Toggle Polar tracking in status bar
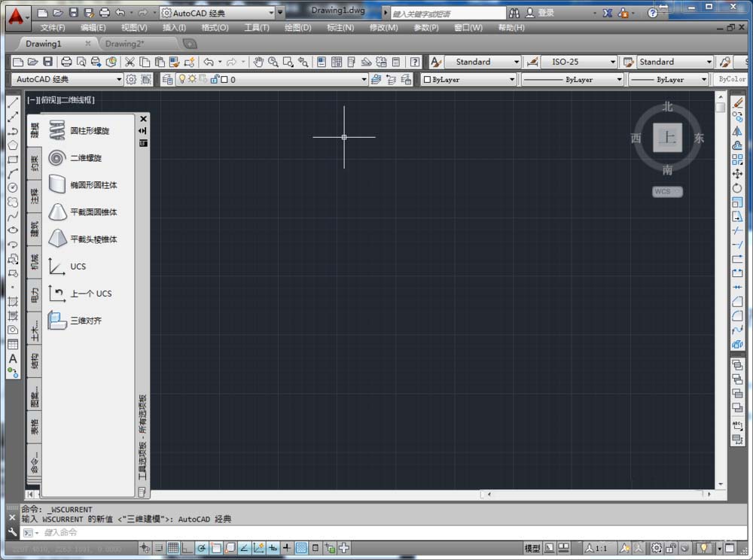 click(x=202, y=548)
